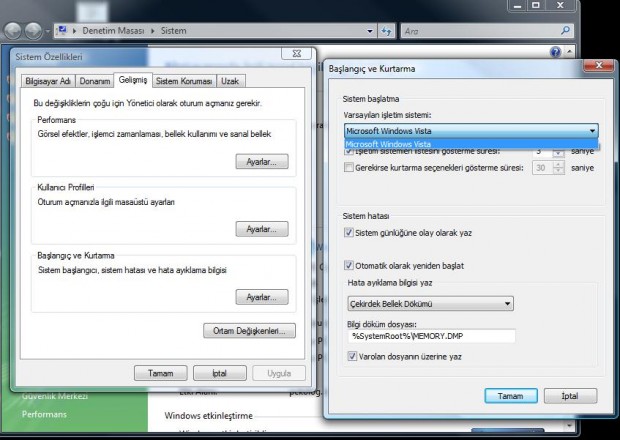Open the Uzak tab

(230, 81)
